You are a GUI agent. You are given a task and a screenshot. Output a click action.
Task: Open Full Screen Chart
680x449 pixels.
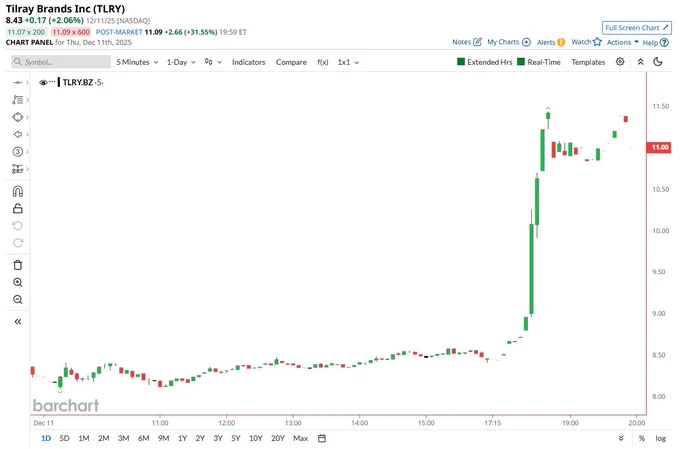637,28
